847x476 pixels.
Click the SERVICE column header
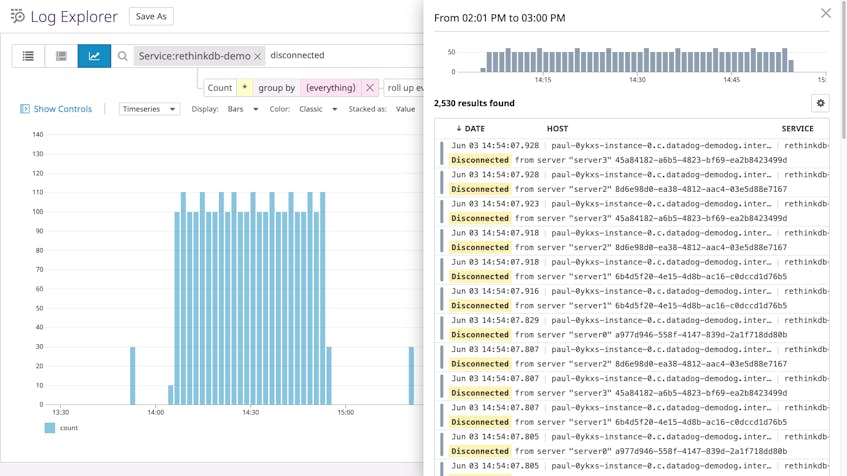click(x=797, y=129)
